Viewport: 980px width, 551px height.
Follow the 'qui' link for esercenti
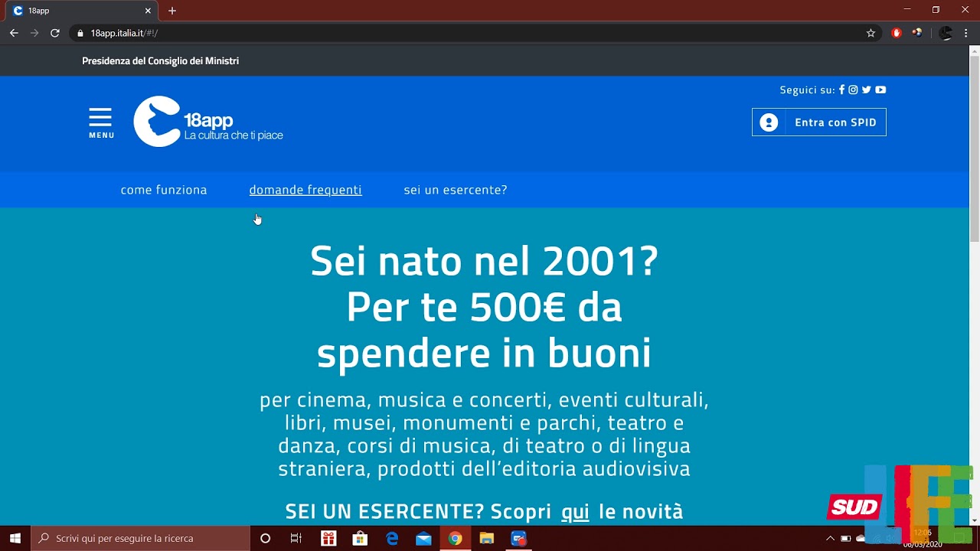click(575, 511)
